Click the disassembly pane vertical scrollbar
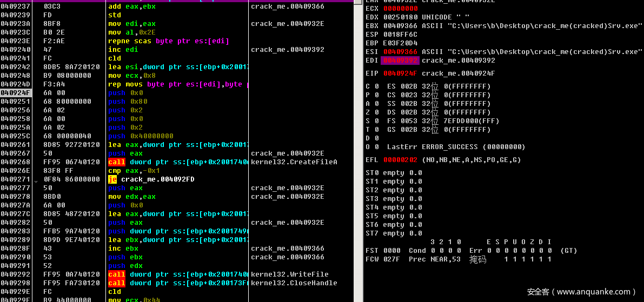 click(x=357, y=151)
